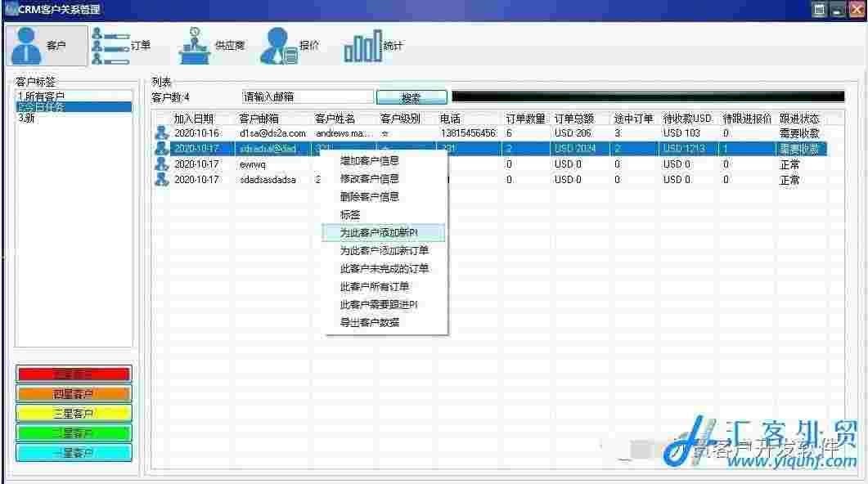This screenshot has width=868, height=484.
Task: Click the yellow 三星客户 button
Action: pos(74,414)
